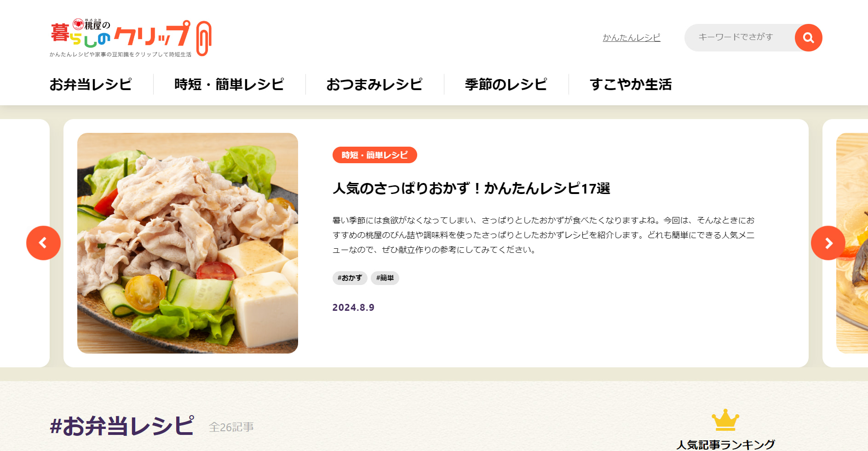Viewport: 868px width, 451px height.
Task: Open article 人気のさっぱりおかず！かんたんレシピ17選
Action: click(x=471, y=188)
